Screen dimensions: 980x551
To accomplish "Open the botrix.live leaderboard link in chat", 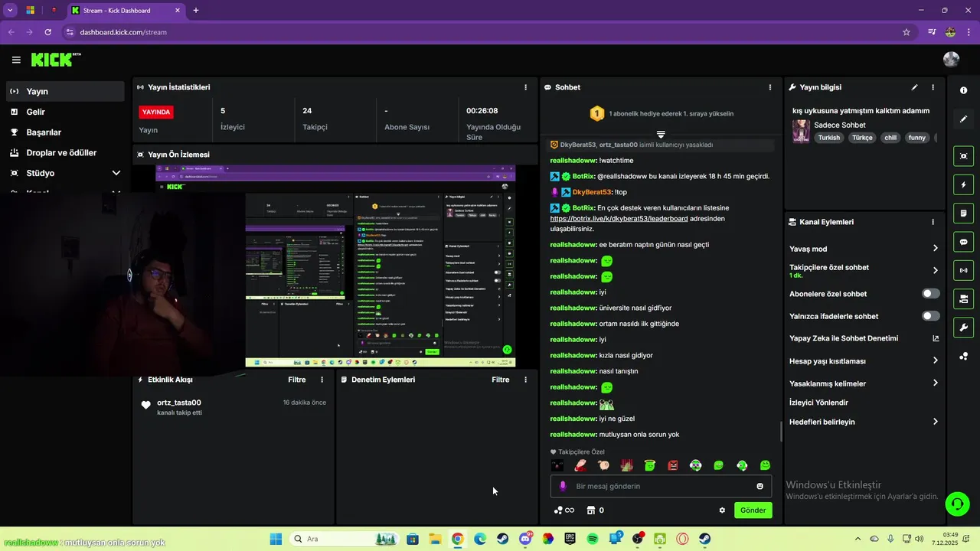I will 619,219.
